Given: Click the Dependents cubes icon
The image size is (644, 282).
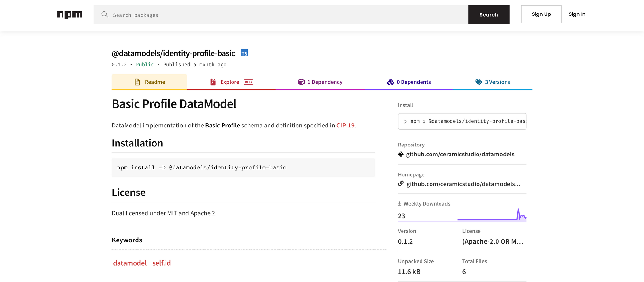Looking at the screenshot, I should click(391, 82).
